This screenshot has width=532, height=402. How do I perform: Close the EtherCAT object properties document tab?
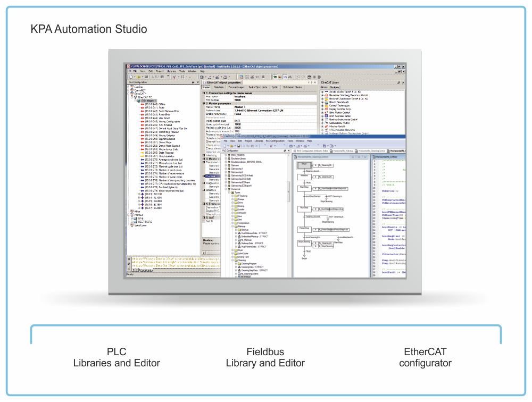point(315,82)
